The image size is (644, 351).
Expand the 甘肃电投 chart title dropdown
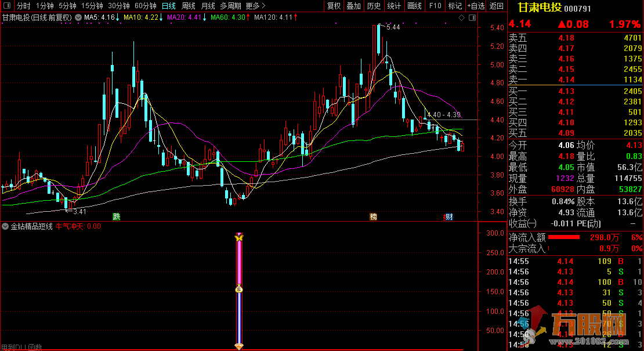point(78,17)
